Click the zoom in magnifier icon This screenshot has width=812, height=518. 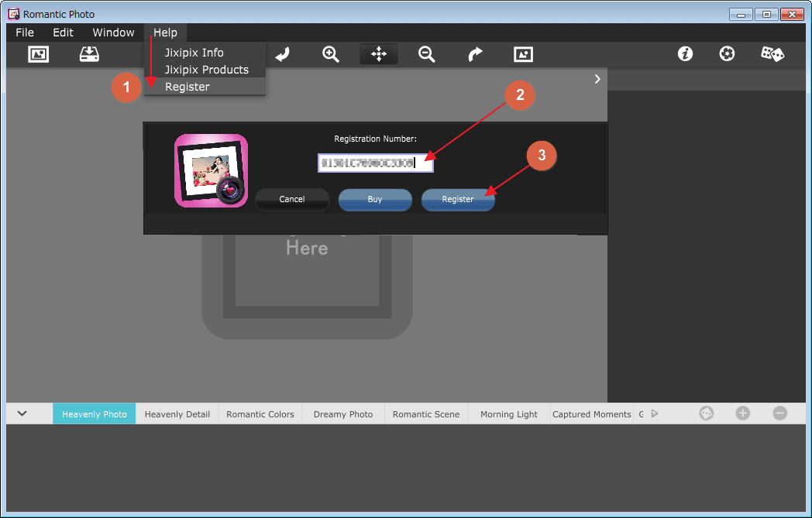pyautogui.click(x=331, y=54)
